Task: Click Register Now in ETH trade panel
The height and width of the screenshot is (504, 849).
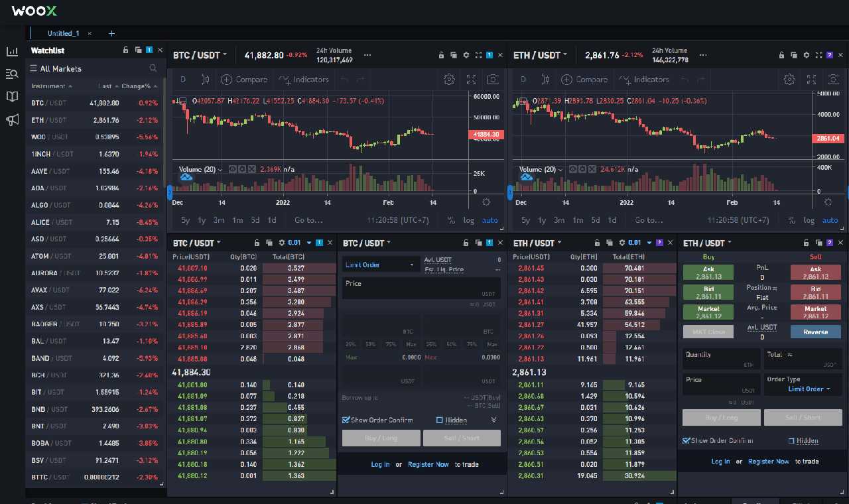Action: pyautogui.click(x=769, y=461)
